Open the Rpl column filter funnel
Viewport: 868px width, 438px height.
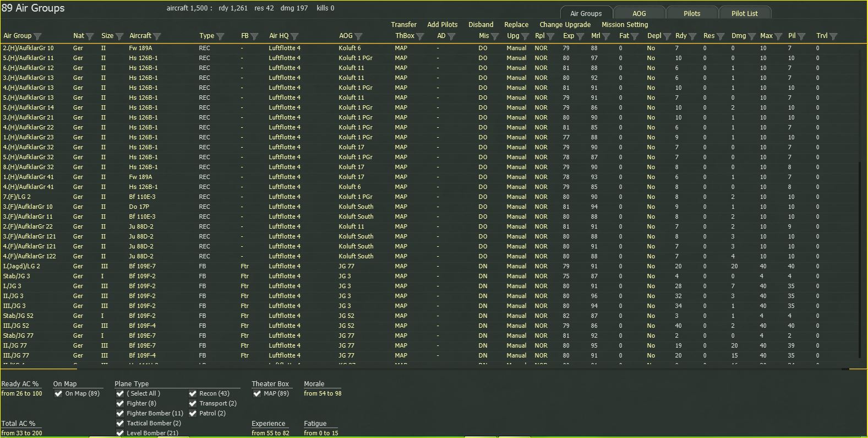point(550,36)
